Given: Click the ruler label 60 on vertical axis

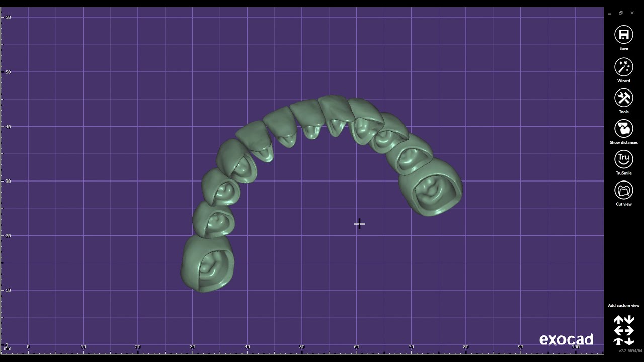Looking at the screenshot, I should pyautogui.click(x=8, y=17).
